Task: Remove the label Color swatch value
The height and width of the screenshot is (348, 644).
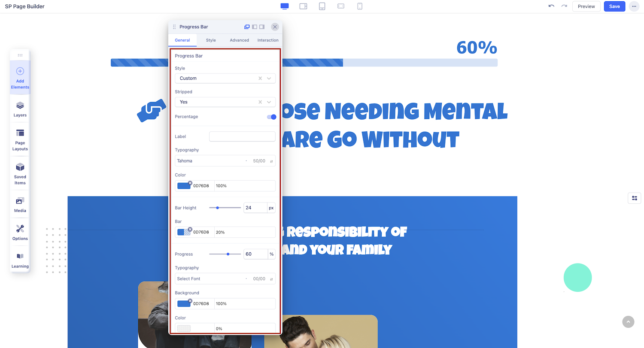Action: (190, 183)
